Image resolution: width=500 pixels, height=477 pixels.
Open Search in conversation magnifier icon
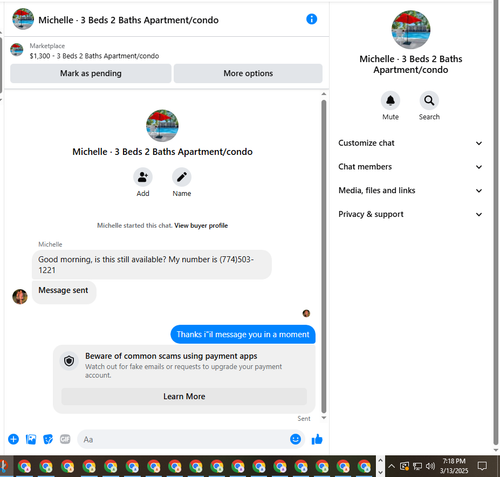coord(429,100)
